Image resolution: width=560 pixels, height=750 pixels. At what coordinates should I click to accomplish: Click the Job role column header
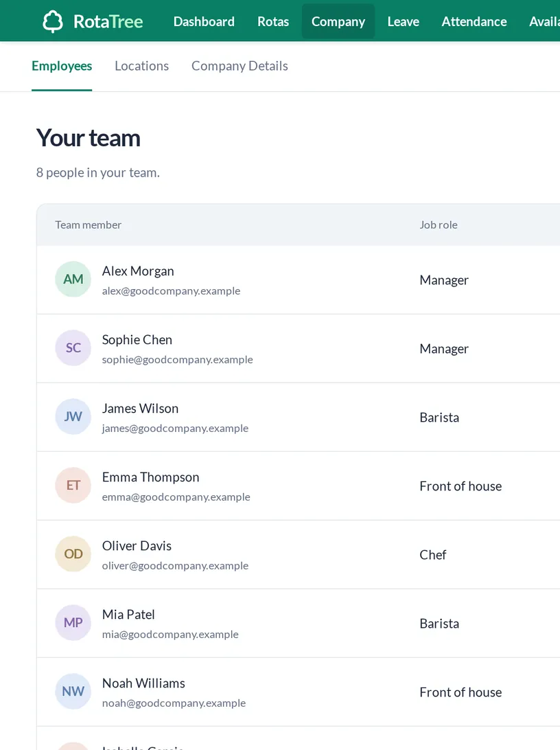[438, 225]
